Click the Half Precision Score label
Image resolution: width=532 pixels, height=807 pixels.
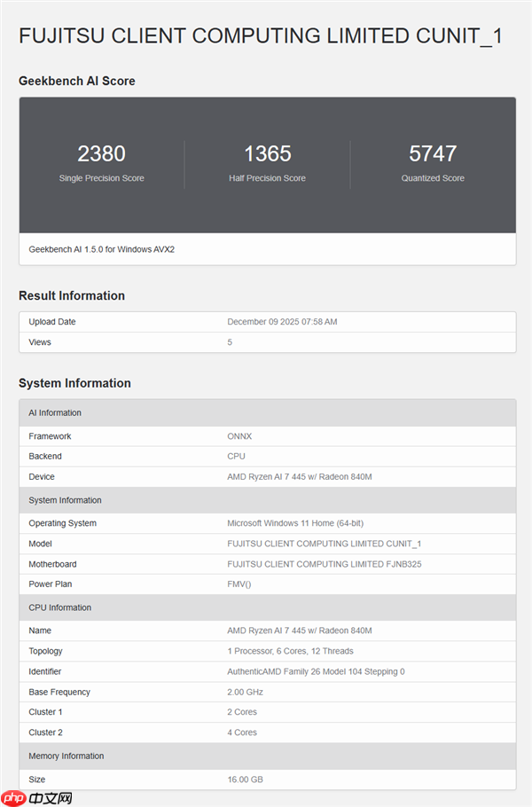(x=267, y=178)
